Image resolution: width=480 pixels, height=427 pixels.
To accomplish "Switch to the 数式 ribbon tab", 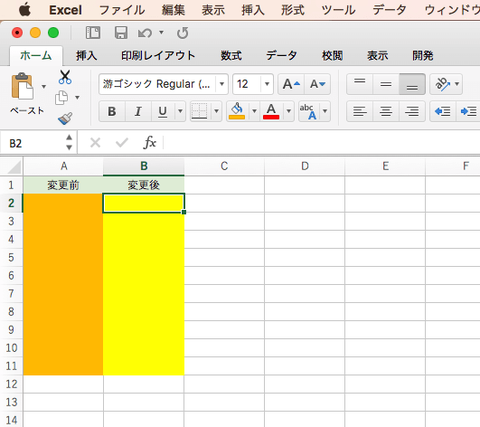I will pos(231,55).
